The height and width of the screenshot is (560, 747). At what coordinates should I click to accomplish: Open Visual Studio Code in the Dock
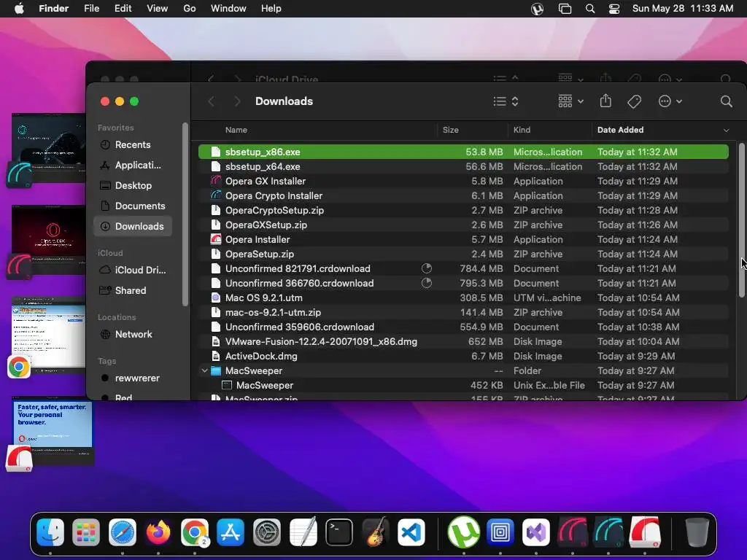[411, 532]
